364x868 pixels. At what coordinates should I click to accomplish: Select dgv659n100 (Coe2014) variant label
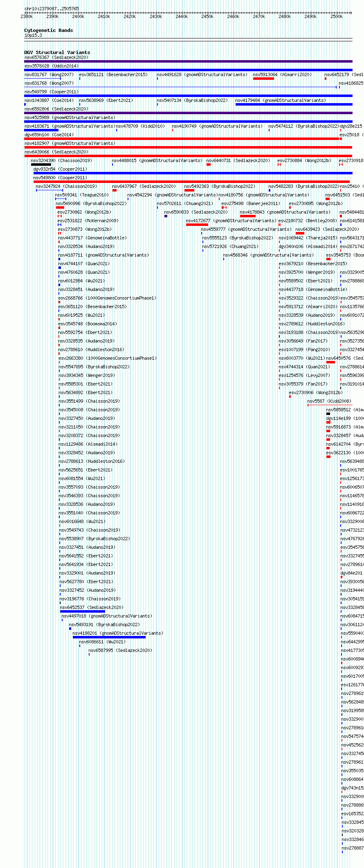[x=49, y=135]
